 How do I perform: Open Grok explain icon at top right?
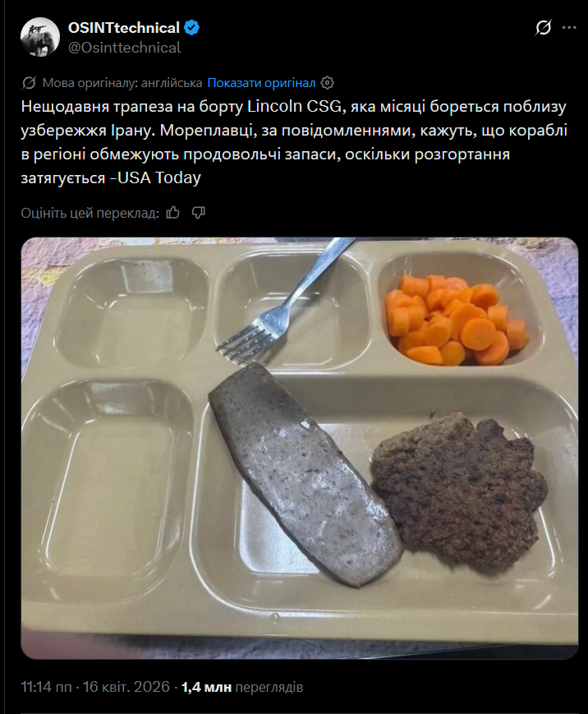tap(543, 28)
